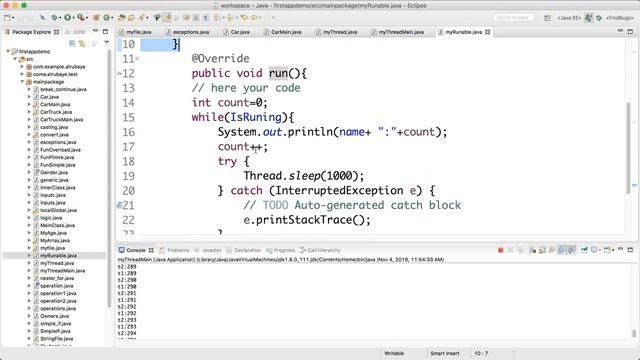The image size is (640, 360).
Task: Switch to the FindBugs perspective
Action: pyautogui.click(x=620, y=18)
